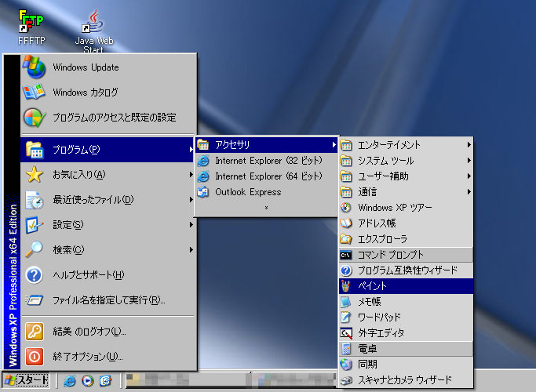Click the second blurred taskbar window button
The image size is (536, 392).
(x=293, y=380)
